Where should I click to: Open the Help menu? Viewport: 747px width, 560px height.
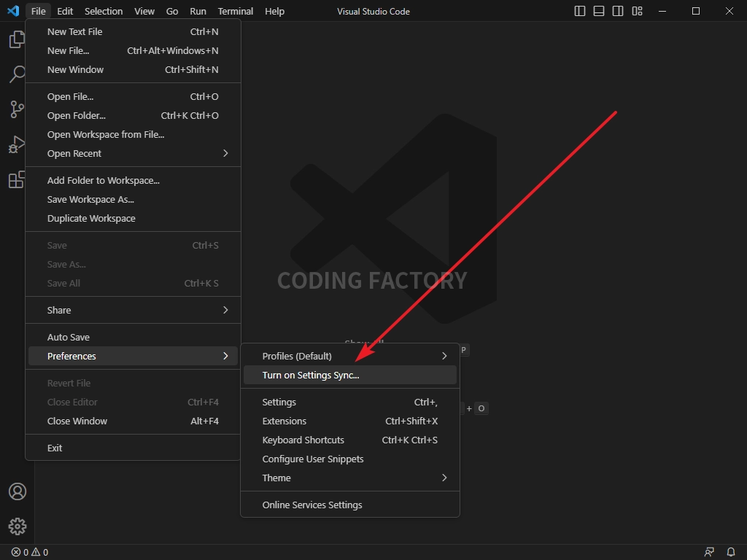(274, 11)
